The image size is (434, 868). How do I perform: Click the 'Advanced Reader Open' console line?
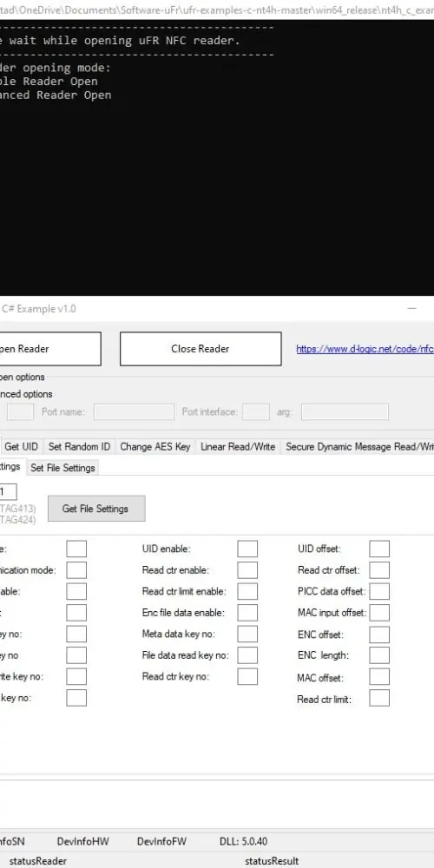56,95
